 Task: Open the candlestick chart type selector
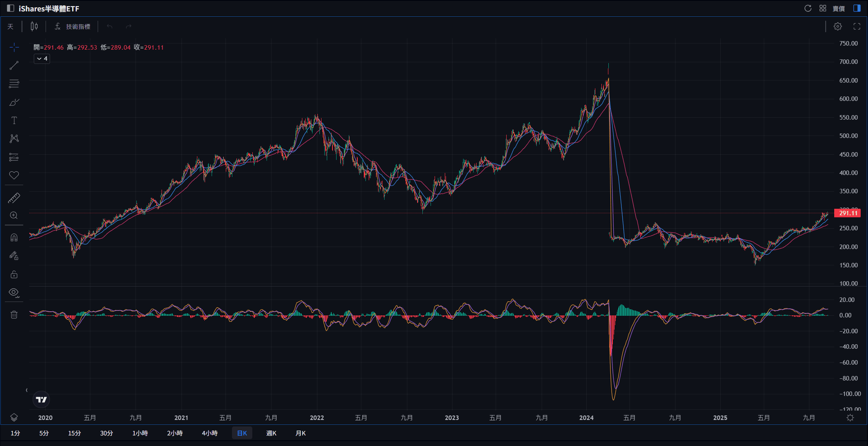pyautogui.click(x=34, y=26)
